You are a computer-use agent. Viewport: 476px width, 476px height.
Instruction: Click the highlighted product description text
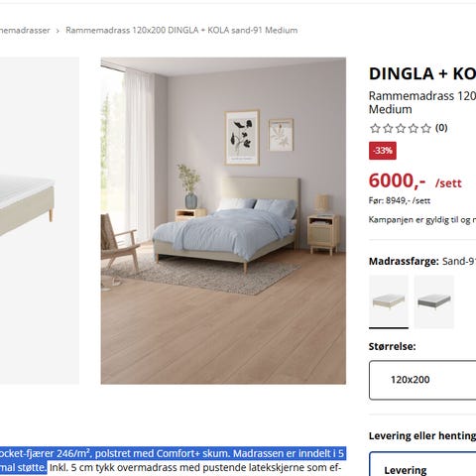coord(172,460)
